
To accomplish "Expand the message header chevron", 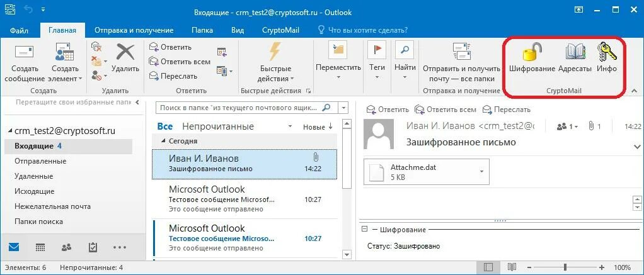I will click(x=638, y=147).
